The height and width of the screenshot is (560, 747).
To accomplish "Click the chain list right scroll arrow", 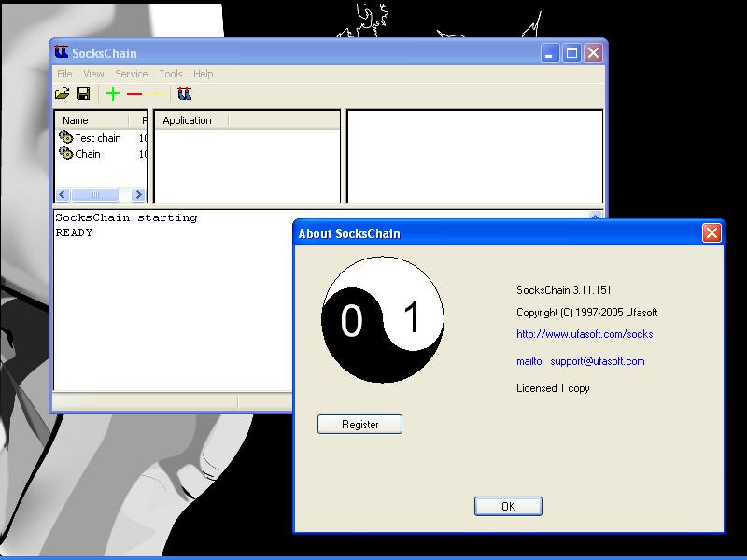I will coord(138,194).
